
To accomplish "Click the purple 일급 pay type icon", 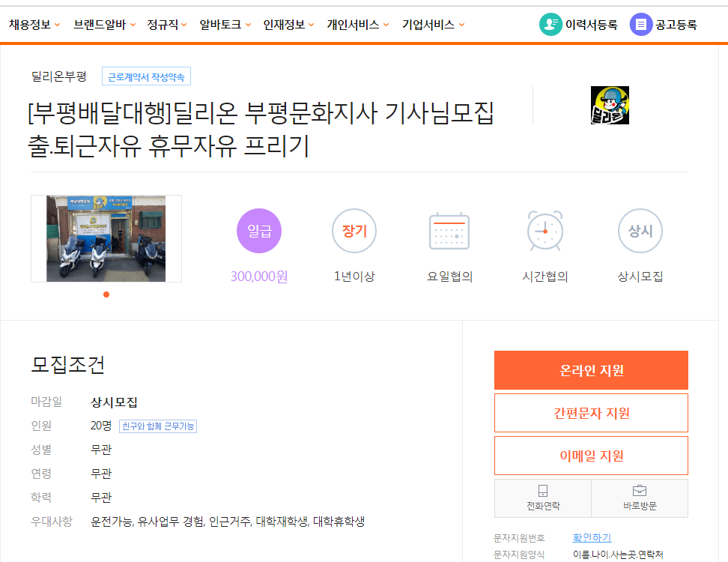I will (259, 231).
